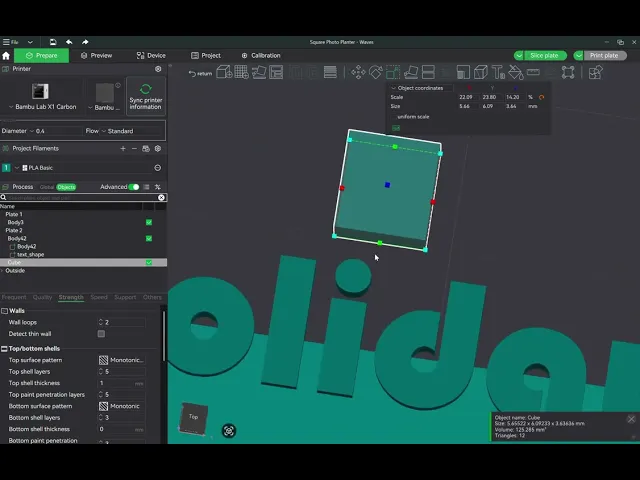640x480 pixels.
Task: Select the Color painting tool
Action: point(516,72)
